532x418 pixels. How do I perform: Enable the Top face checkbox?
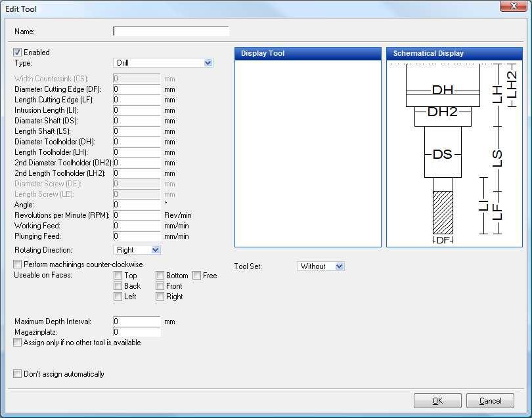(118, 276)
